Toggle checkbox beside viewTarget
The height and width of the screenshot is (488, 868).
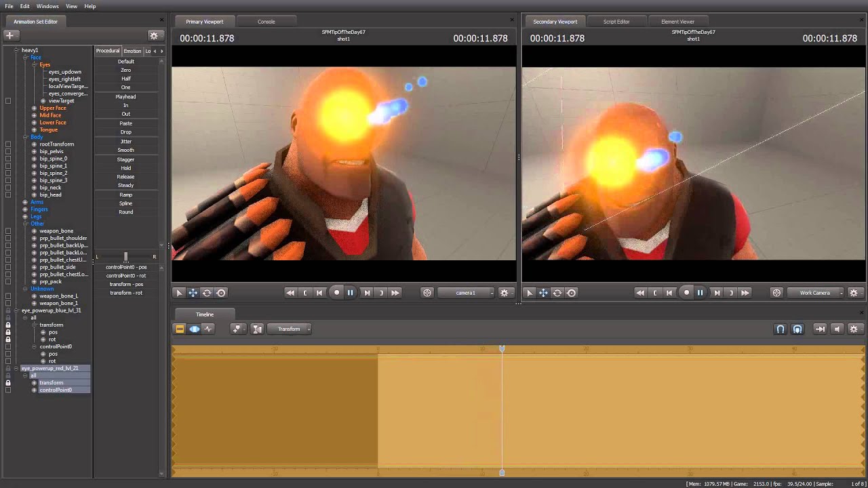8,101
